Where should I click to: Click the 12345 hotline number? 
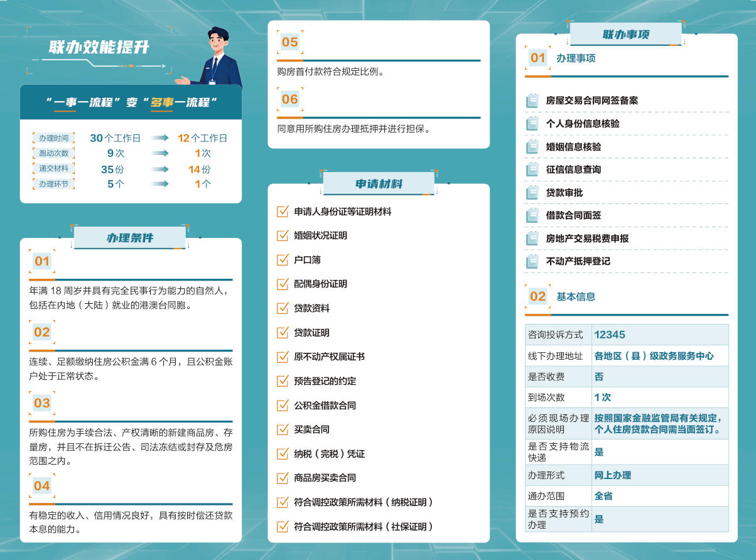[610, 335]
